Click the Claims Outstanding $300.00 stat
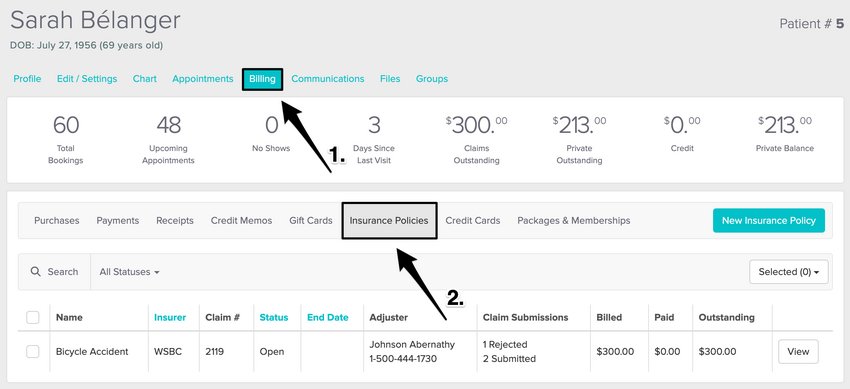 tap(476, 140)
